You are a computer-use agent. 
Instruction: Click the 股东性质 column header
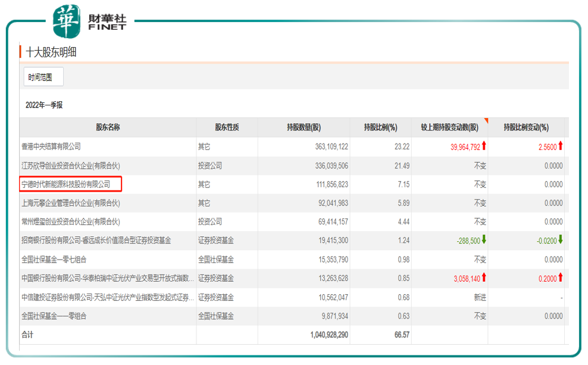pyautogui.click(x=227, y=127)
